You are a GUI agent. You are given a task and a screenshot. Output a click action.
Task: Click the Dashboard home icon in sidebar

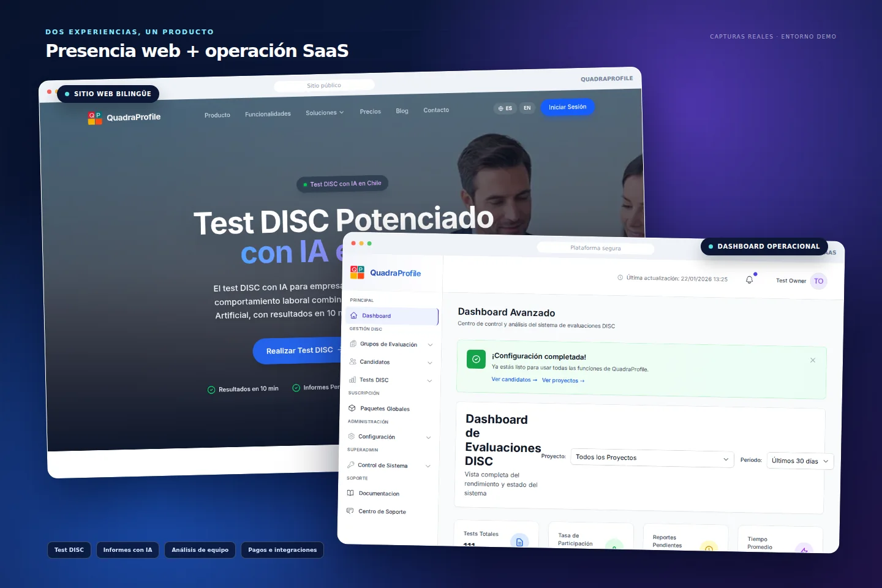[x=353, y=315]
